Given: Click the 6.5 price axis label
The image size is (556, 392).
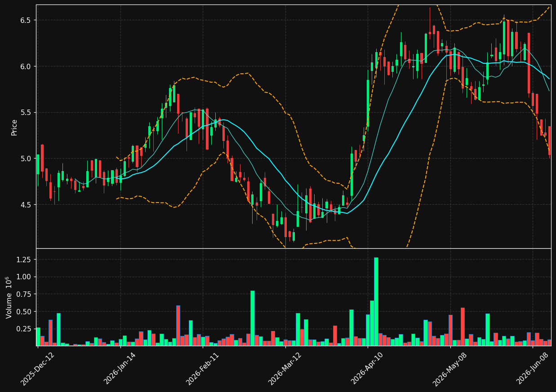Looking at the screenshot, I should tap(25, 20).
